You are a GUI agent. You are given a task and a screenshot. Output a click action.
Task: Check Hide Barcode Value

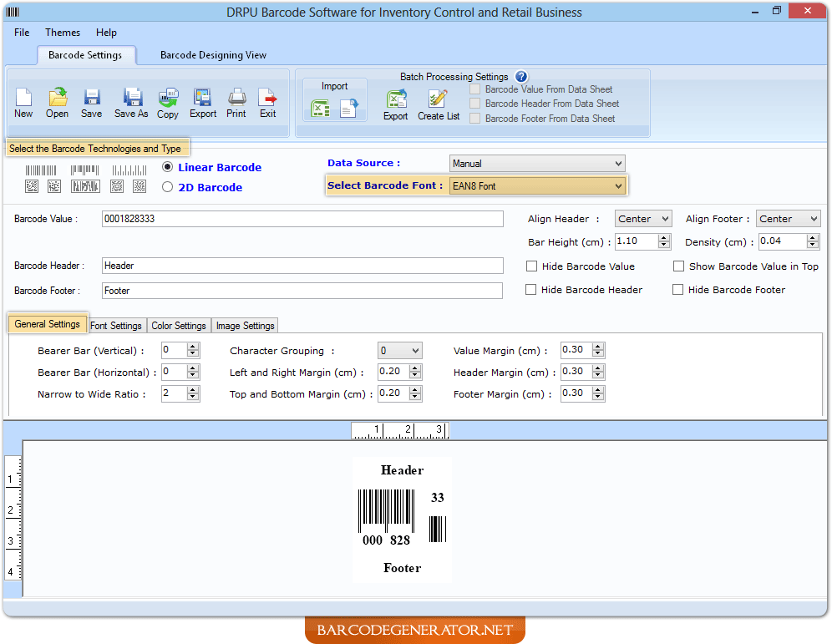click(x=531, y=266)
